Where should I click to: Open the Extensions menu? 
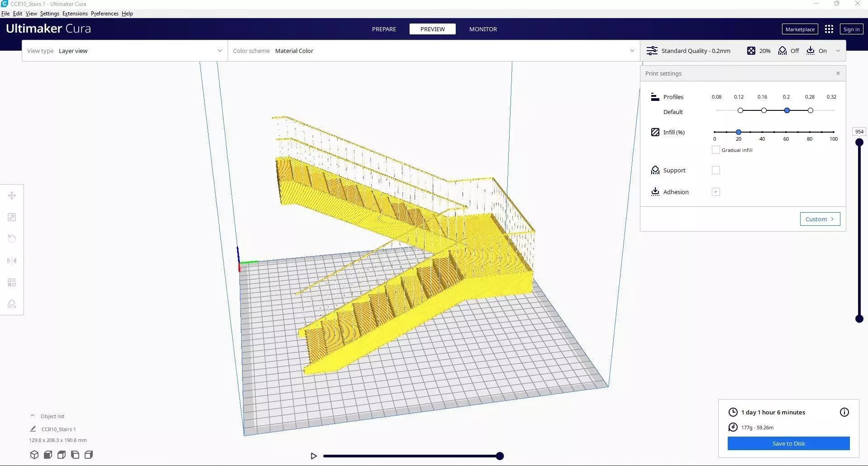click(75, 14)
